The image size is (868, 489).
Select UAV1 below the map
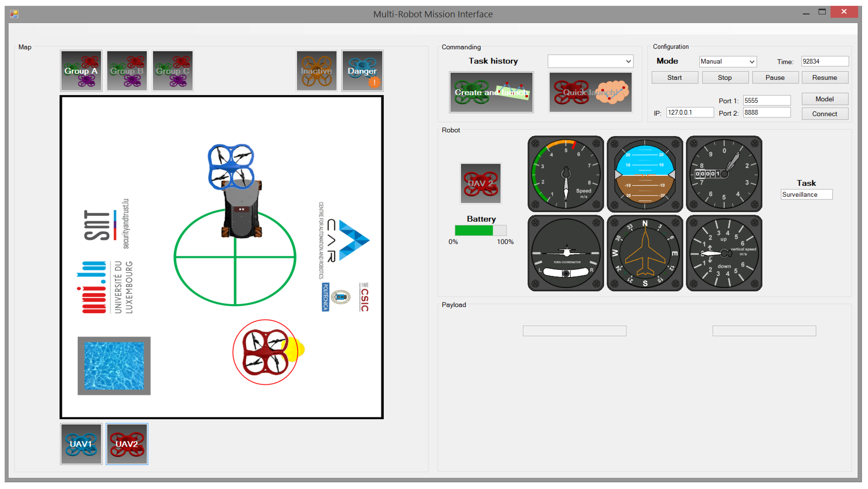(x=81, y=443)
